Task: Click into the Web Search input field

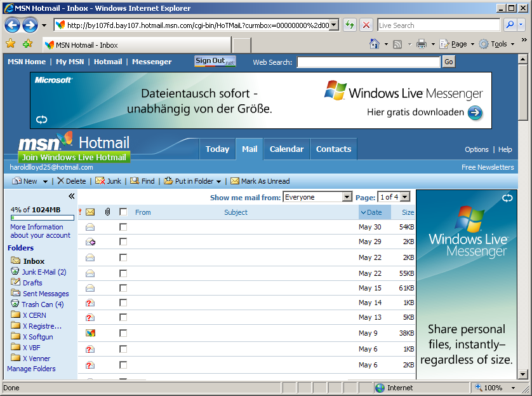Action: (368, 62)
